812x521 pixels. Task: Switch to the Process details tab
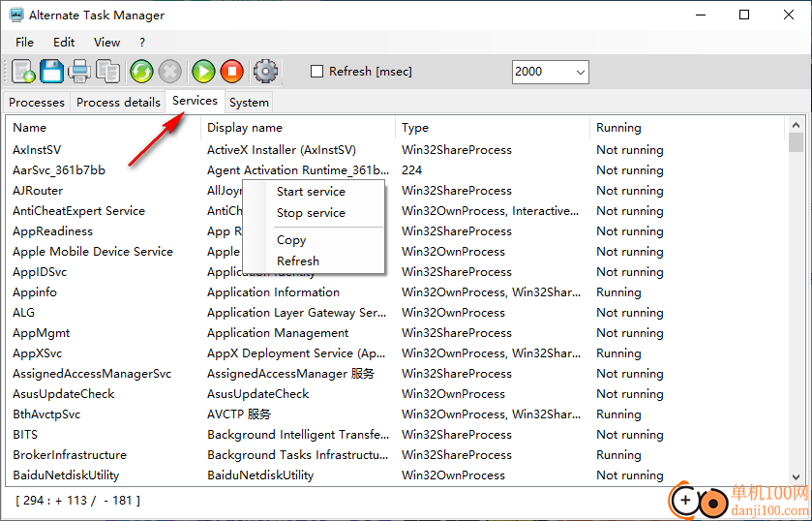click(x=118, y=102)
